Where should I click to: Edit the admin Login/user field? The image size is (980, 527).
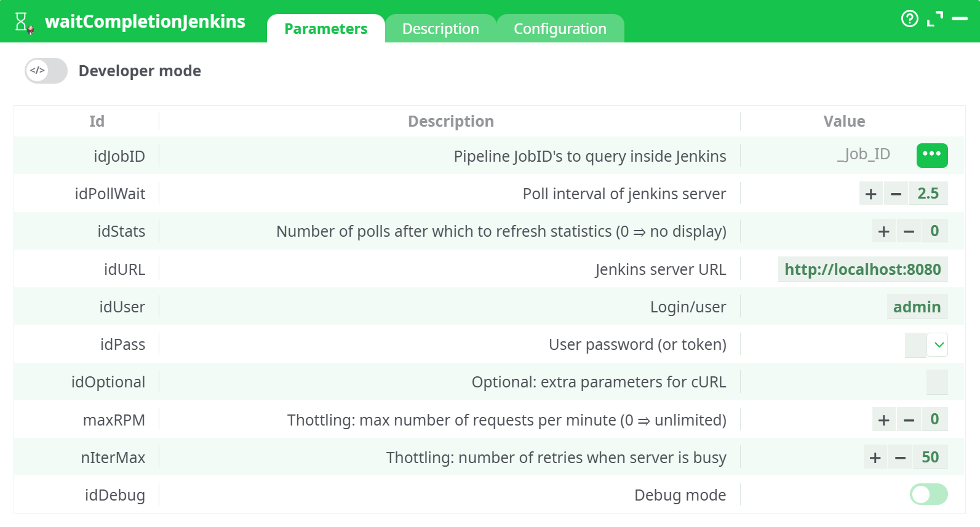[x=917, y=307]
